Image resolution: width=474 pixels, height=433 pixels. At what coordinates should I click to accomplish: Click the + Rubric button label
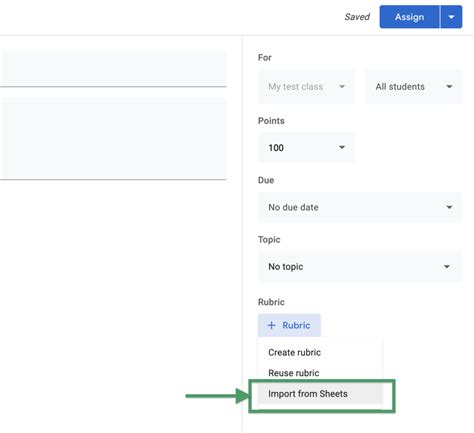point(296,325)
